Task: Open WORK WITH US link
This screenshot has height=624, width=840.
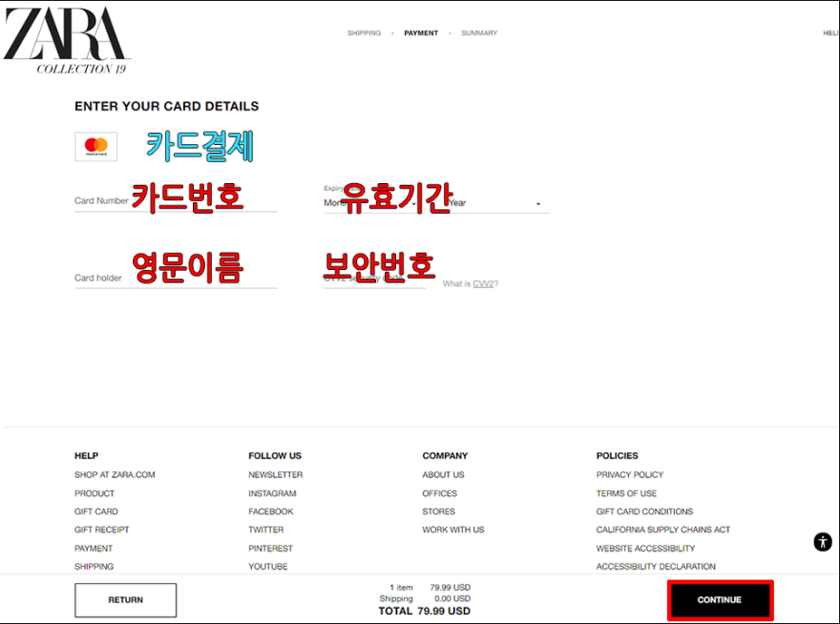Action: coord(453,530)
